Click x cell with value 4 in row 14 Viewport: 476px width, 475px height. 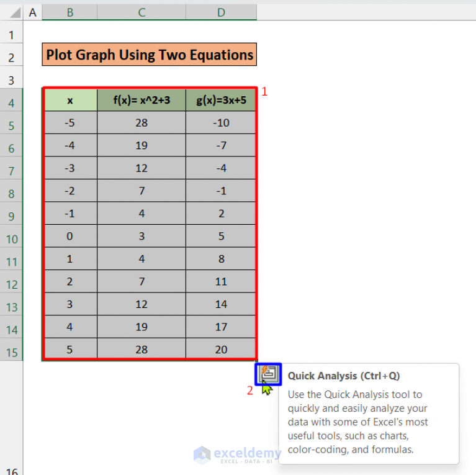click(70, 327)
